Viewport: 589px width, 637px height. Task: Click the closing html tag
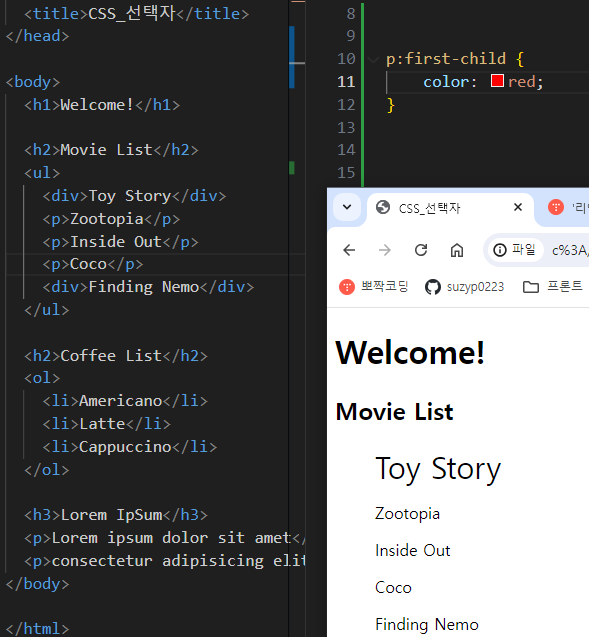pyautogui.click(x=37, y=629)
